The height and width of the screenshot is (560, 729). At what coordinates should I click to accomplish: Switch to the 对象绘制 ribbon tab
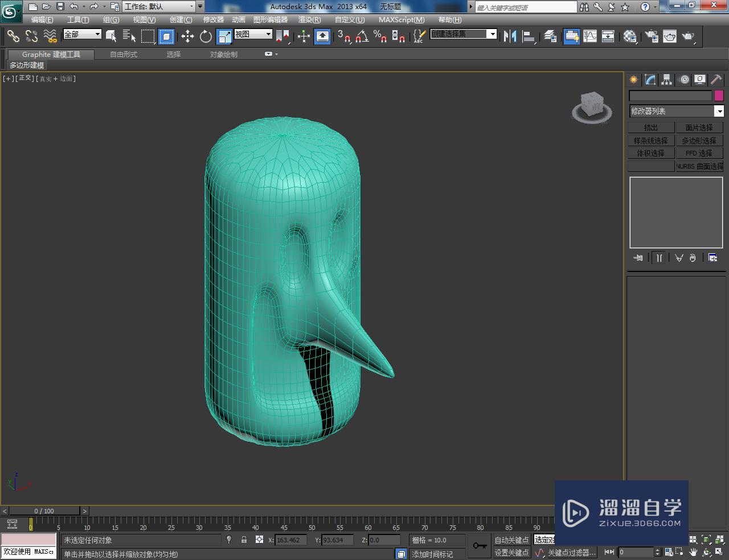click(x=224, y=54)
